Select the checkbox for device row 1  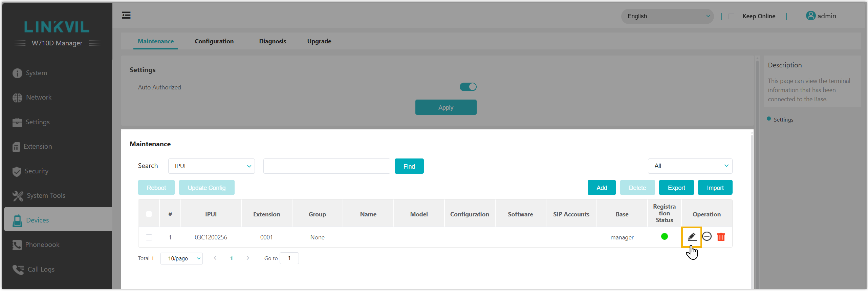[x=149, y=237]
